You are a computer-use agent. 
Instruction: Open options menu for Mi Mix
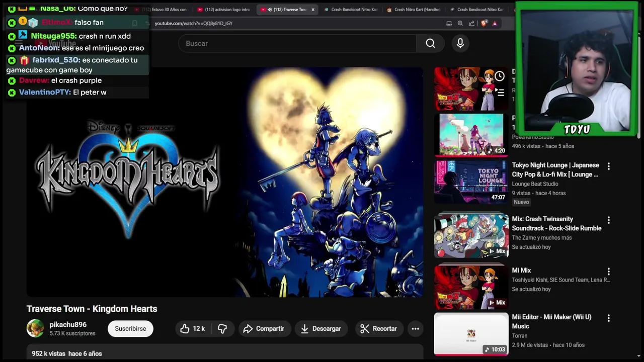pos(608,271)
